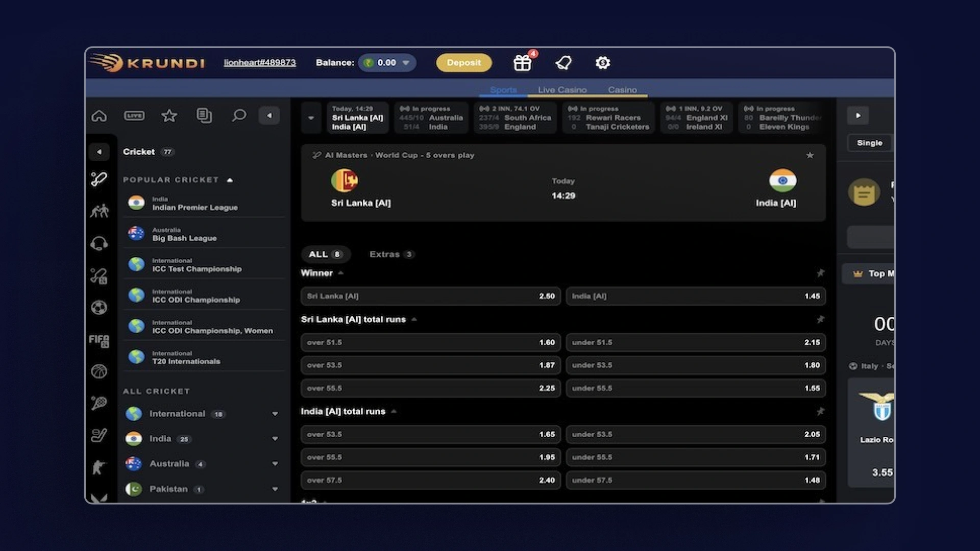This screenshot has width=980, height=551.
Task: Open South Africa vs England match card
Action: 515,118
